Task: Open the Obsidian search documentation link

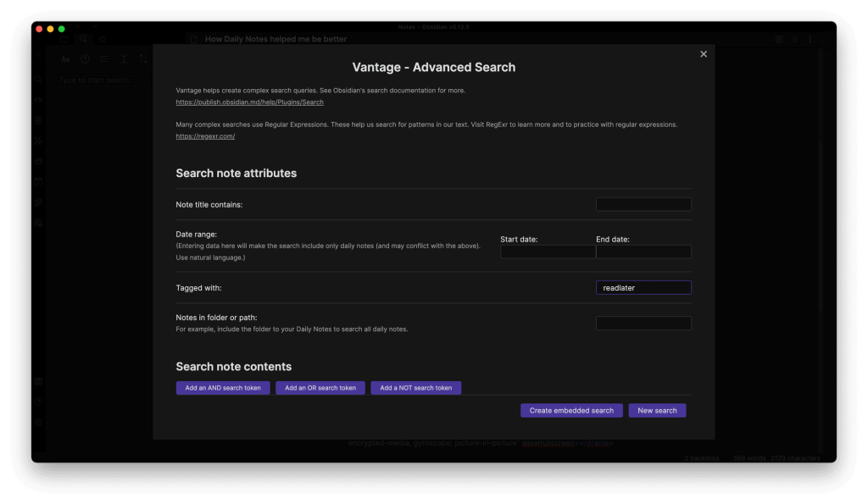Action: tap(249, 102)
